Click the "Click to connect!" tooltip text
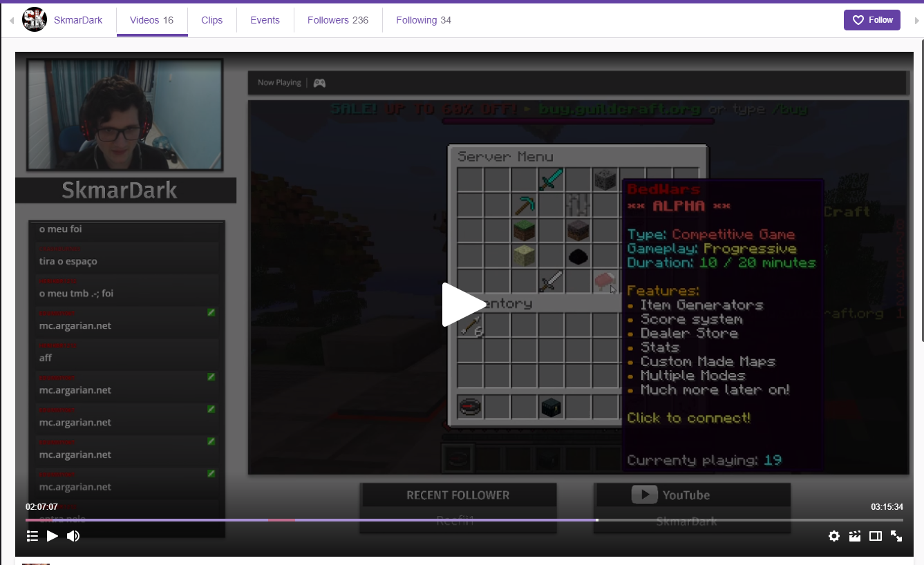The height and width of the screenshot is (565, 924). (688, 418)
